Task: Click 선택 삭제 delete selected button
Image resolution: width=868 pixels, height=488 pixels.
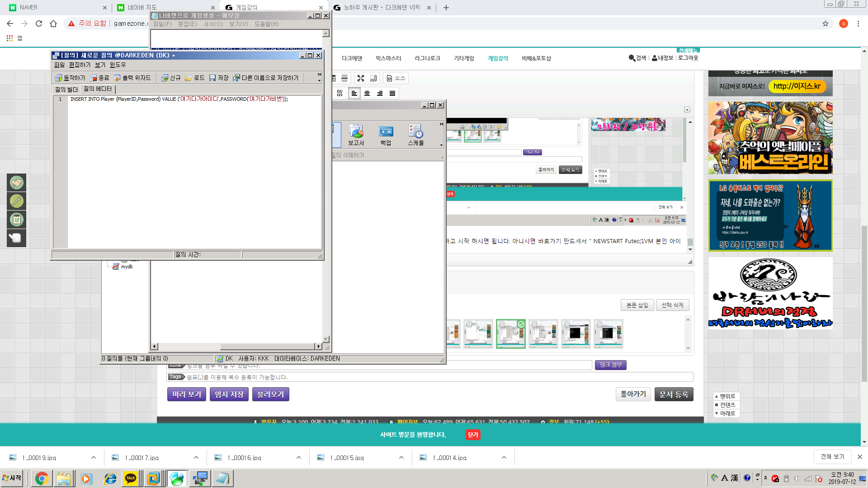Action: [x=672, y=305]
